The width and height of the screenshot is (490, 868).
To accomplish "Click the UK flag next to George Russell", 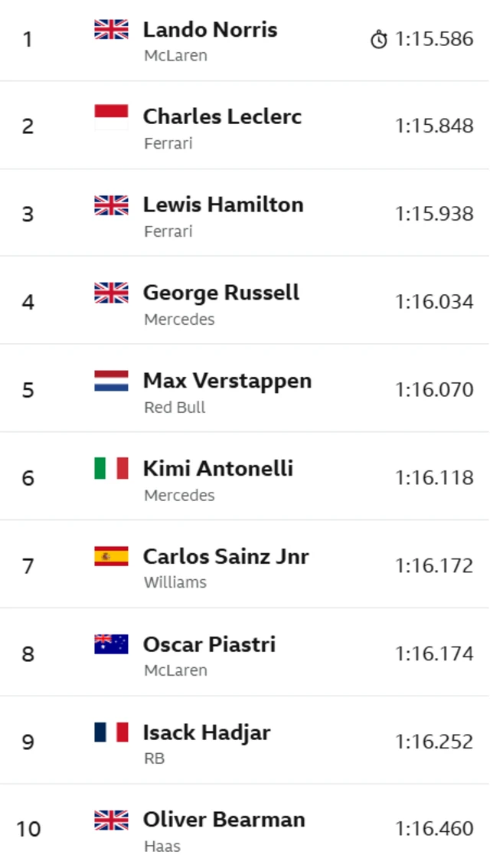I will pyautogui.click(x=111, y=293).
